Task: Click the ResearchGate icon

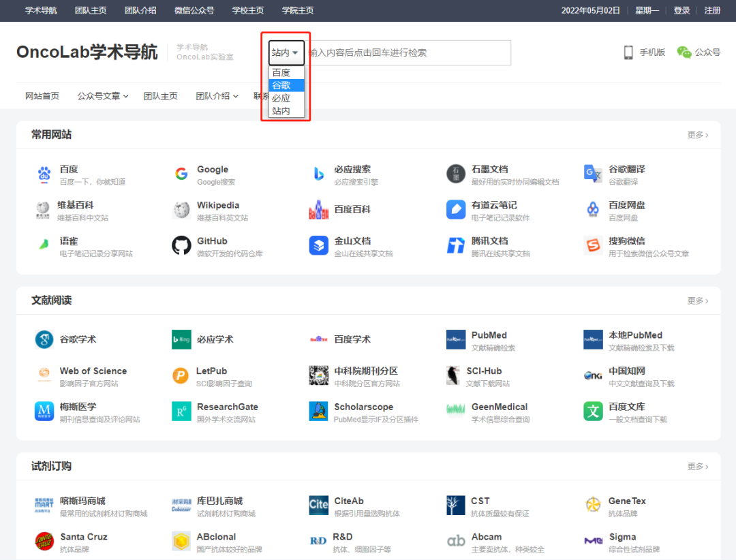Action: coord(182,411)
